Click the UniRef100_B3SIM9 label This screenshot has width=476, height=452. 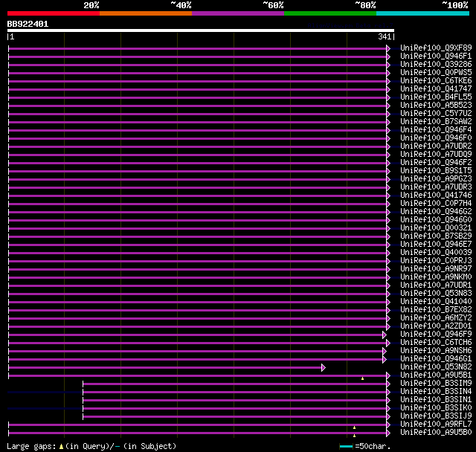tap(436, 384)
